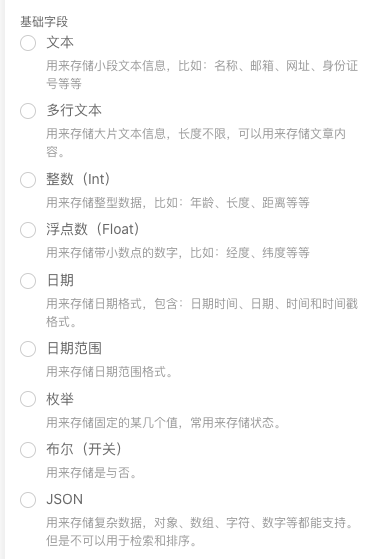Click the JSON label text

click(x=64, y=499)
